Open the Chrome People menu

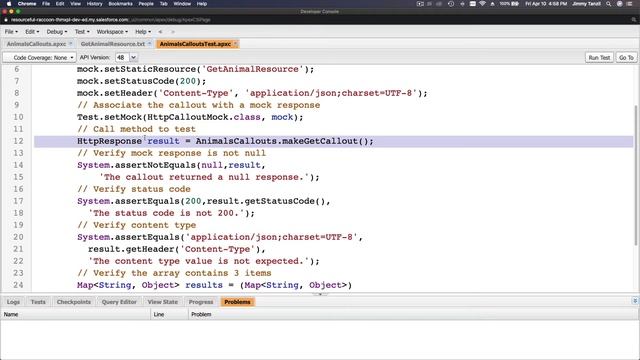click(x=146, y=4)
